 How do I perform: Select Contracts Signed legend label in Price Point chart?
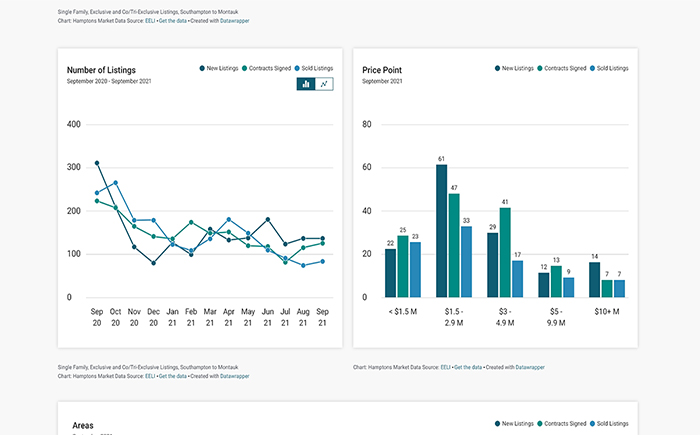click(565, 68)
